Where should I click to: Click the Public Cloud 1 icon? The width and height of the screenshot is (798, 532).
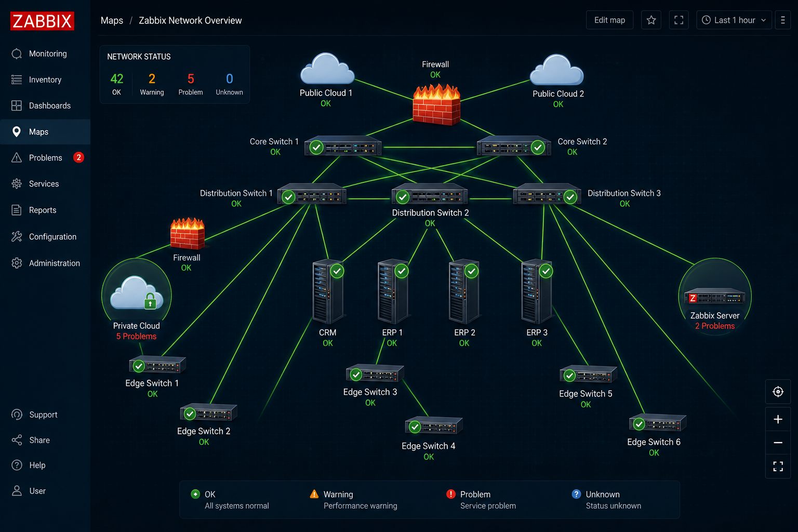pyautogui.click(x=327, y=69)
